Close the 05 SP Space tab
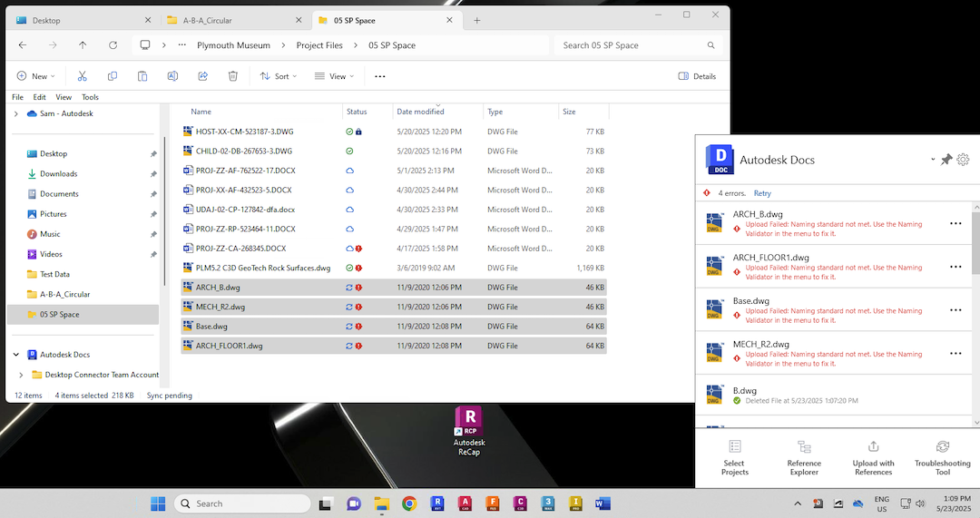Screen dimensions: 980x518 point(449,20)
